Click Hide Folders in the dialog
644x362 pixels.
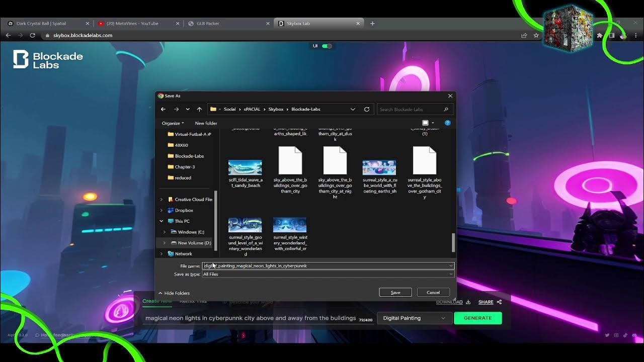click(x=174, y=293)
